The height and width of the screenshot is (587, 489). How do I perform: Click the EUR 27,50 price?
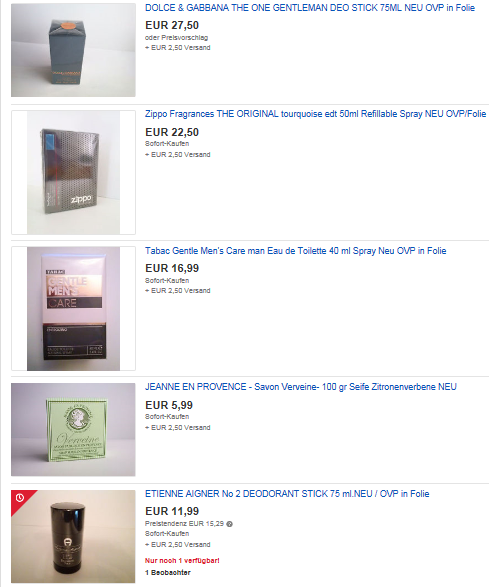(x=172, y=25)
